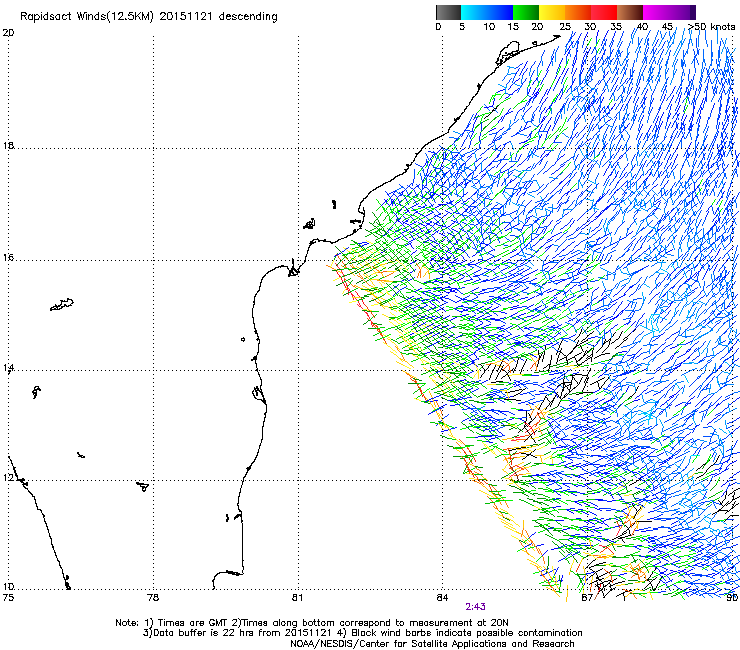Click 'Times along bottom correspond to measurement at 20N'

click(x=375, y=623)
